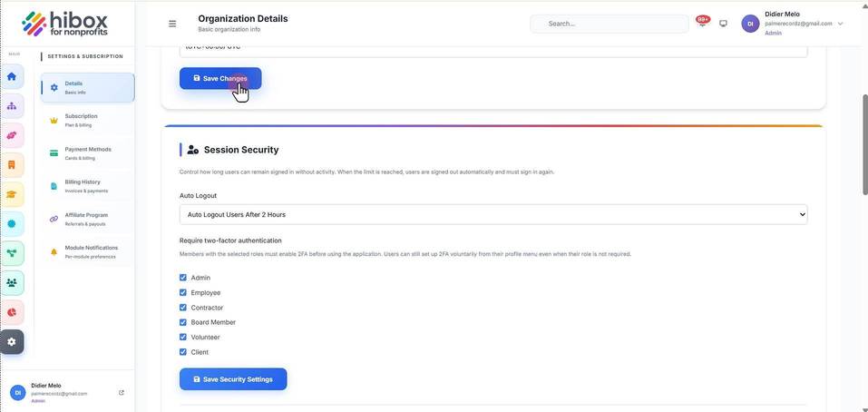The height and width of the screenshot is (412, 868).
Task: Expand the Didier Melo profile menu chevron
Action: (840, 24)
